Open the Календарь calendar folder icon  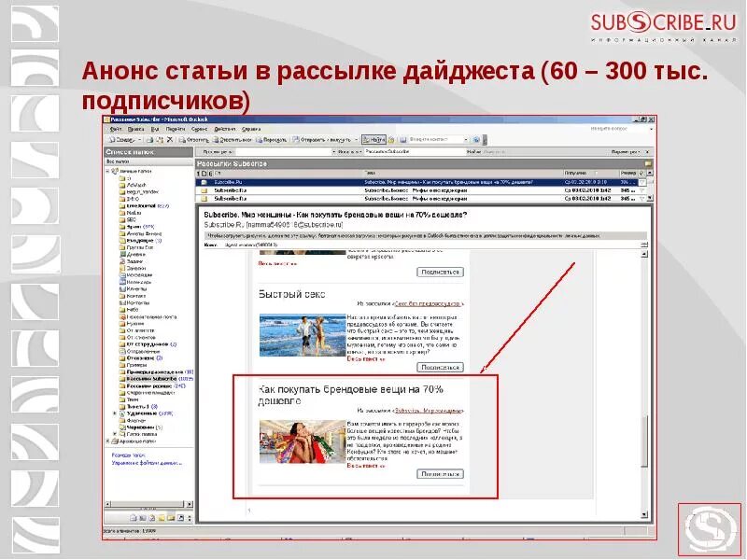tap(122, 282)
